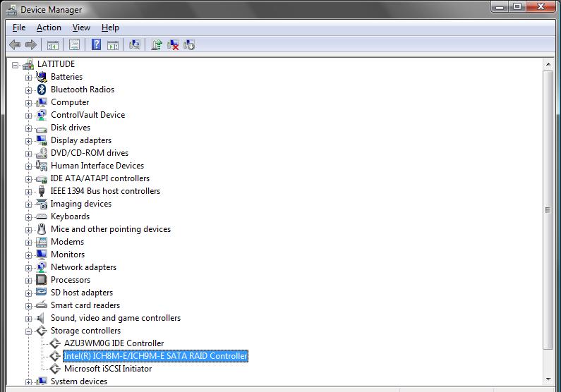Open the File menu

(x=19, y=27)
